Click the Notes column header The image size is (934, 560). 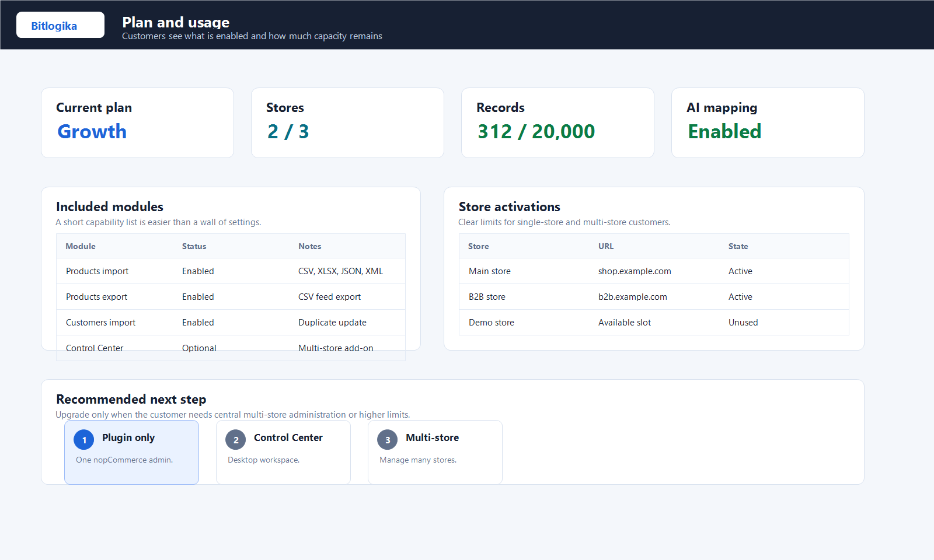pos(310,246)
